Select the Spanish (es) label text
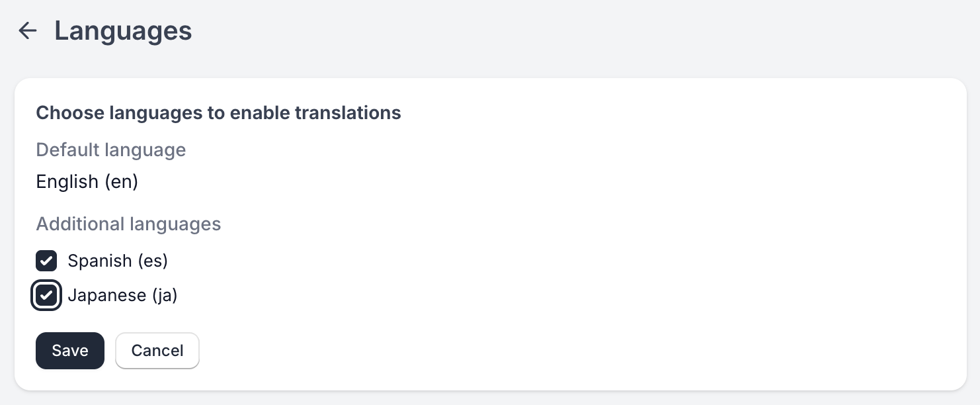Viewport: 980px width, 405px height. click(118, 261)
